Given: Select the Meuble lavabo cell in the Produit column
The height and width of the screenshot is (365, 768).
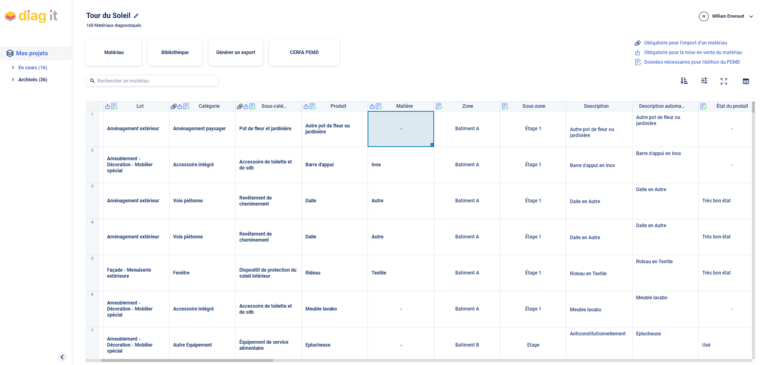Looking at the screenshot, I should click(x=335, y=309).
